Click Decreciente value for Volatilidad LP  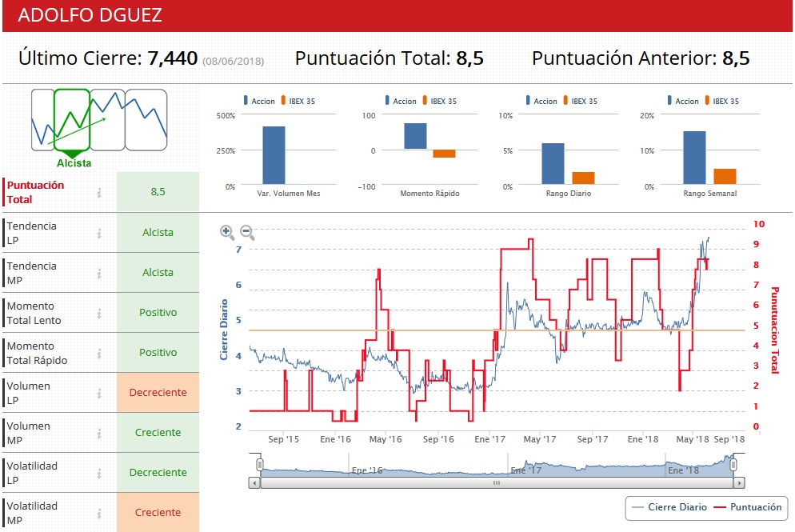158,473
